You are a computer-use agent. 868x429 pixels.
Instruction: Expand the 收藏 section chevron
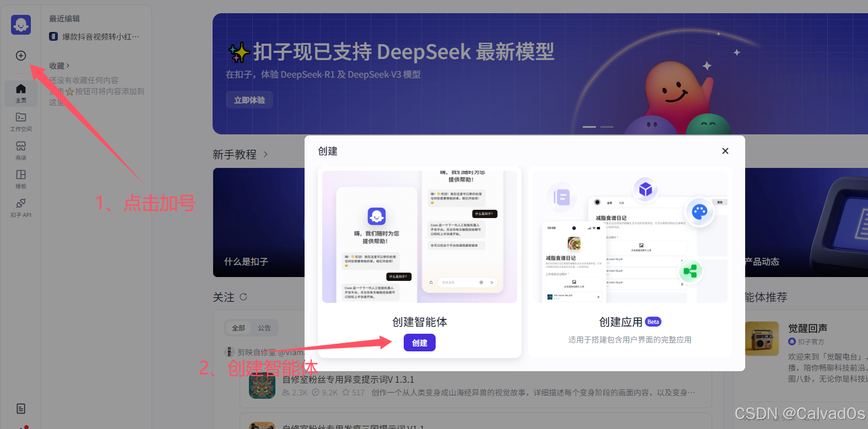pos(68,66)
